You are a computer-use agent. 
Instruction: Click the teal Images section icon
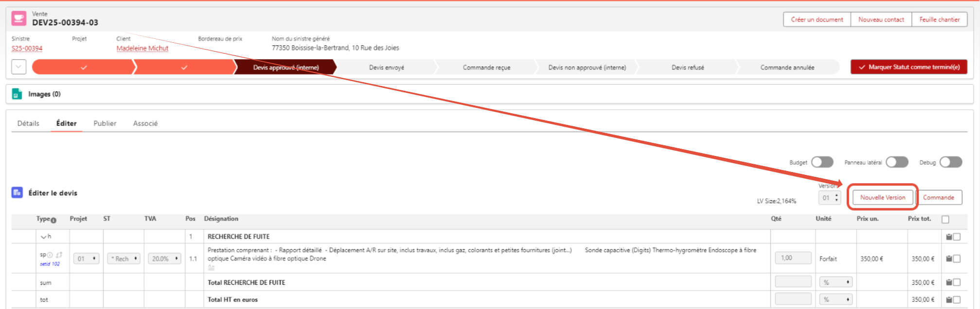17,94
